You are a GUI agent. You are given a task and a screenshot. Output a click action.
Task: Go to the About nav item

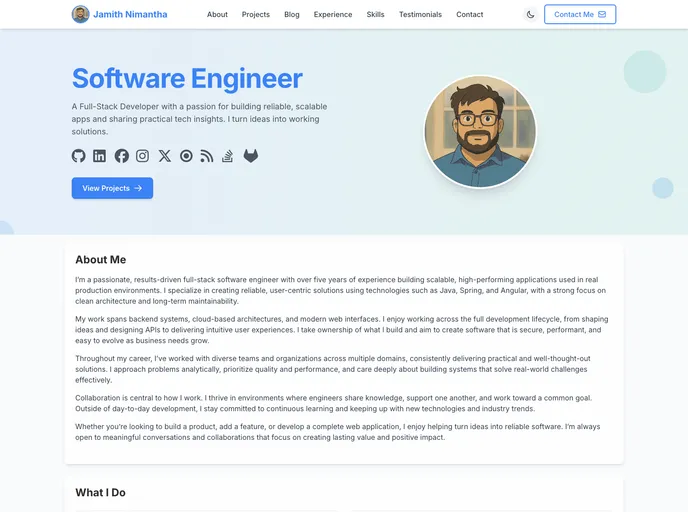pyautogui.click(x=217, y=15)
